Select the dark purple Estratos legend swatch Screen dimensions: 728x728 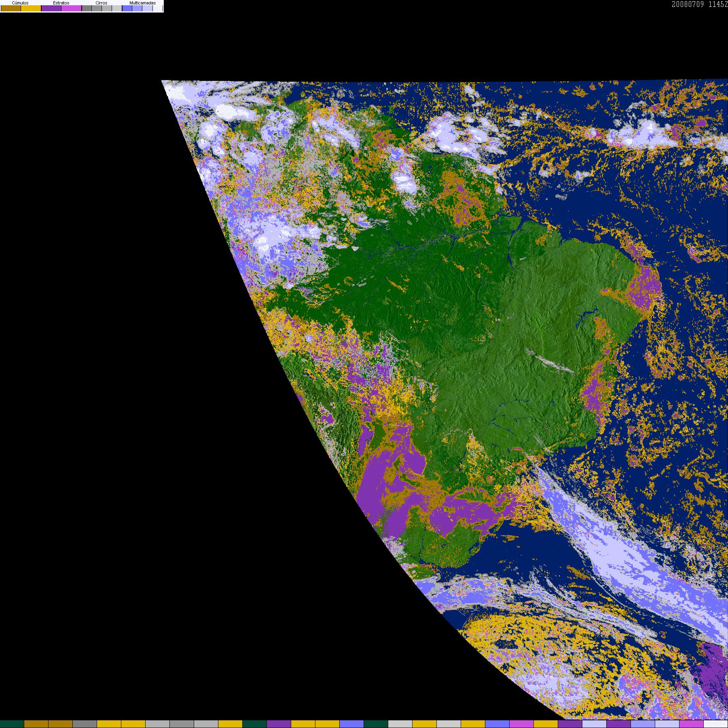click(51, 8)
